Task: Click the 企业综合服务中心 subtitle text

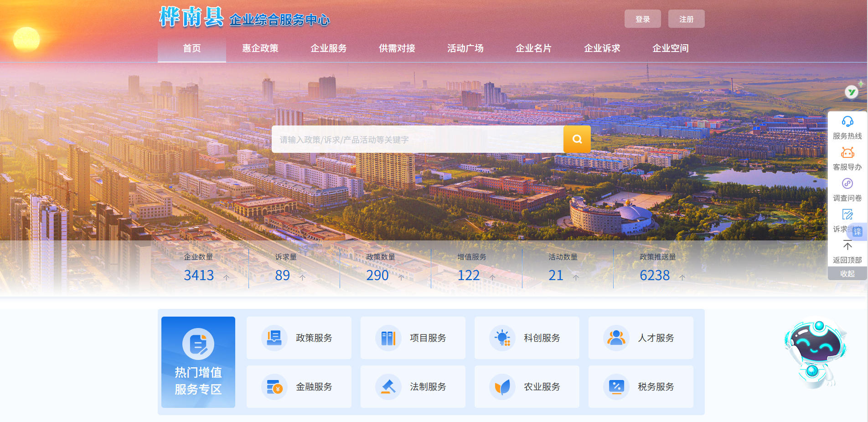Action: pos(279,20)
